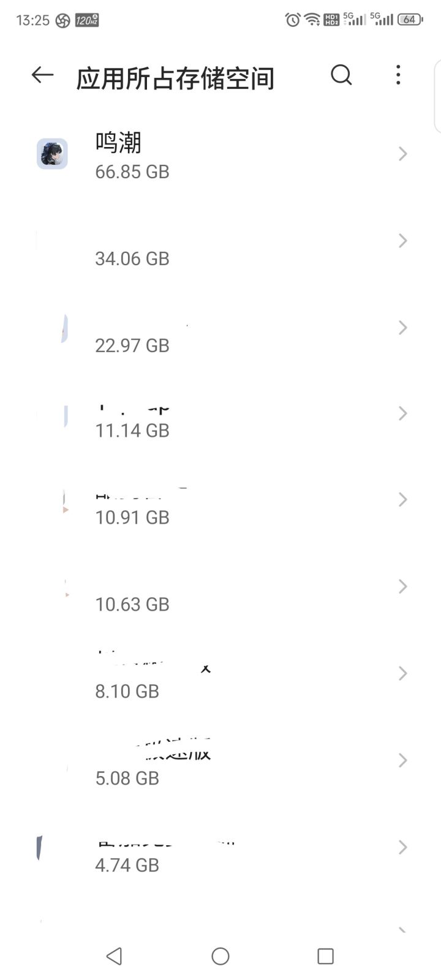Open the three-dot more options menu
Viewport: 441px width, 980px height.
(x=398, y=75)
